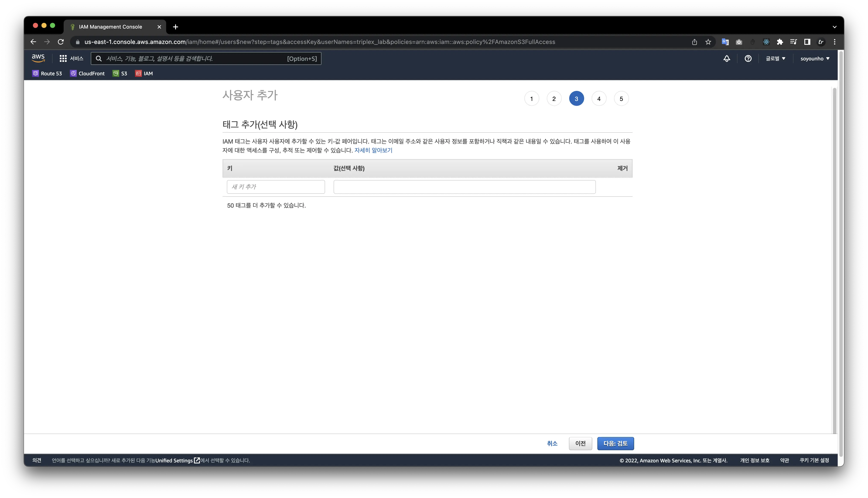The image size is (868, 498).
Task: Click the 다음: 검토 button
Action: coord(615,443)
